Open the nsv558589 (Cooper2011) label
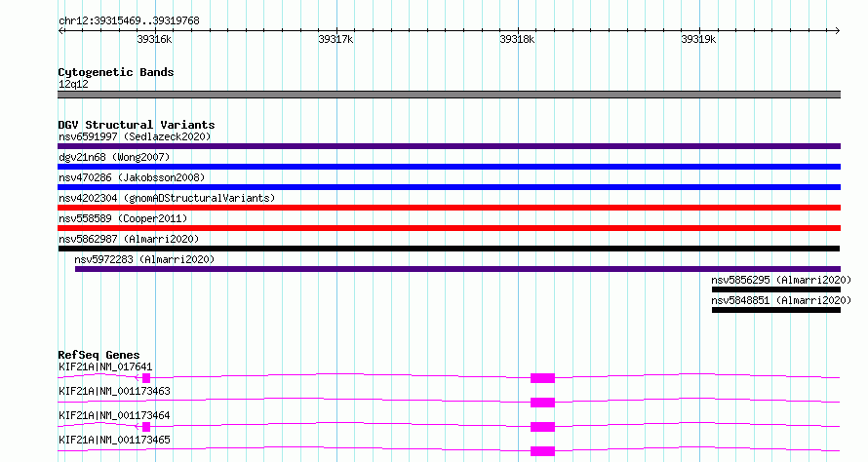Viewport: 868px width, 462px height. click(x=123, y=218)
